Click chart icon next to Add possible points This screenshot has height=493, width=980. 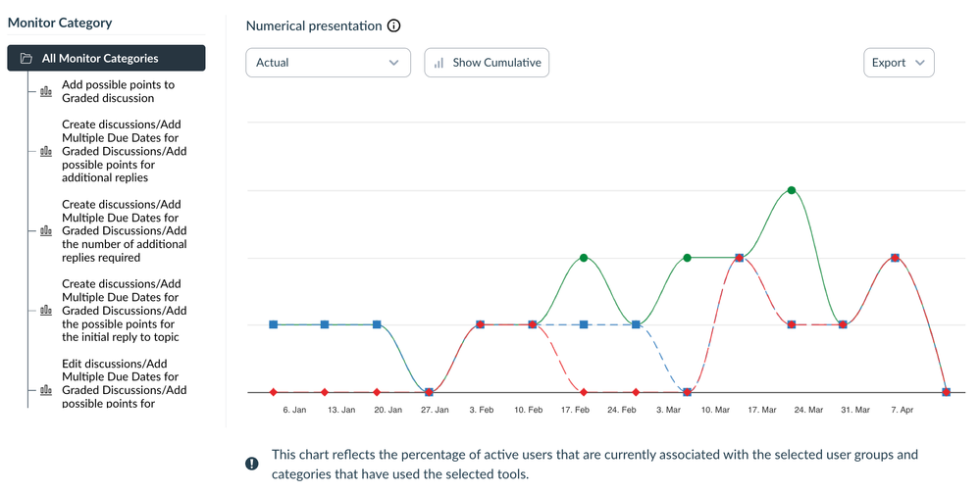pos(45,92)
